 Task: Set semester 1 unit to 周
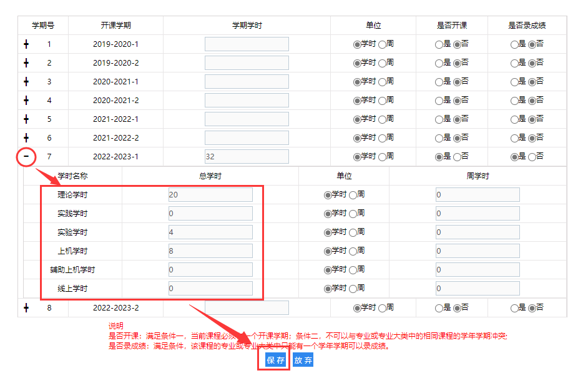[x=382, y=44]
